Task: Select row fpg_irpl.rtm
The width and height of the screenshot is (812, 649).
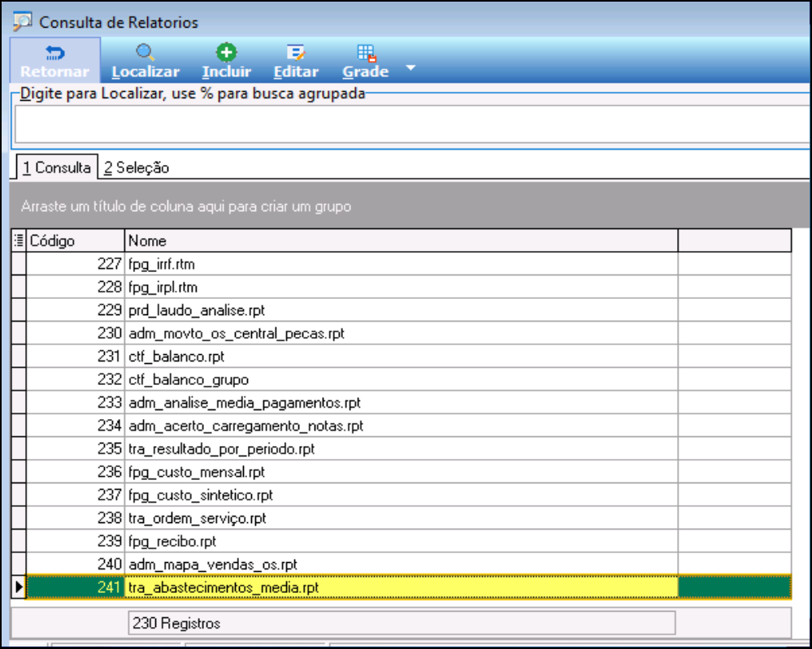Action: [402, 287]
